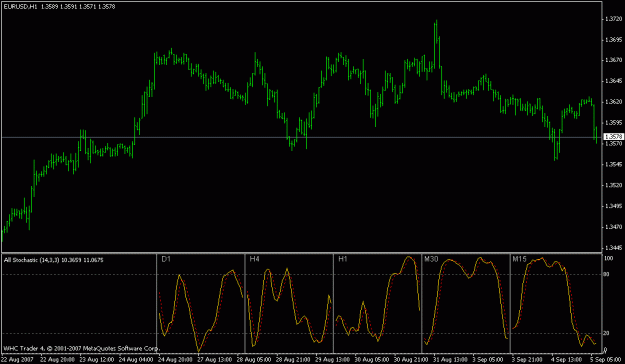
Task: Click the 27 Aug 13:00 time label
Action: click(214, 360)
